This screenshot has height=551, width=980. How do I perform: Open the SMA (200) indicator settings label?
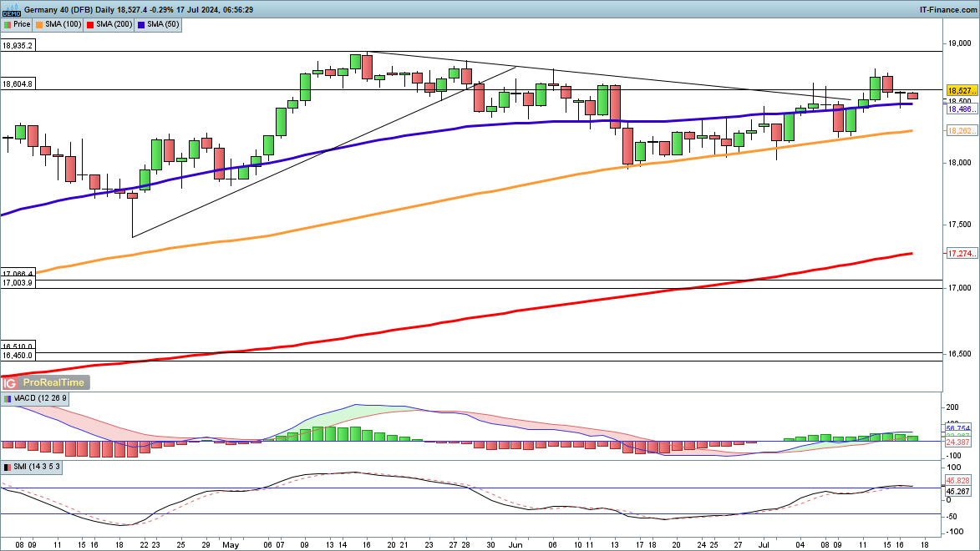tap(113, 25)
